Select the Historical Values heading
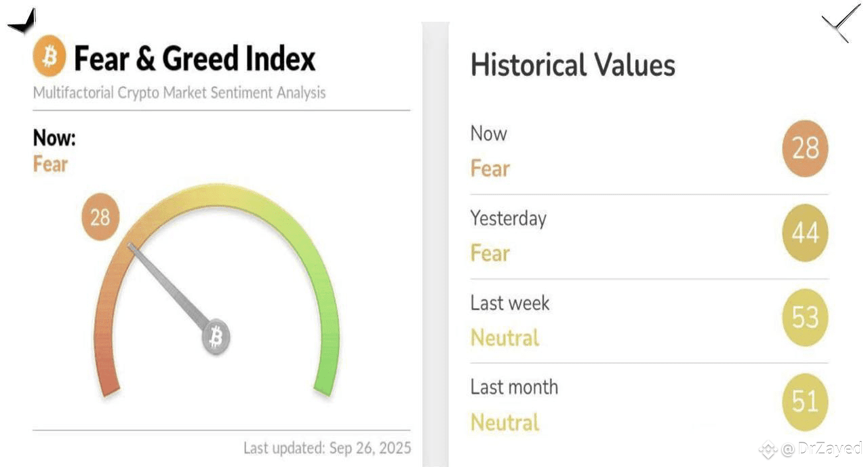This screenshot has width=868, height=467. (573, 65)
